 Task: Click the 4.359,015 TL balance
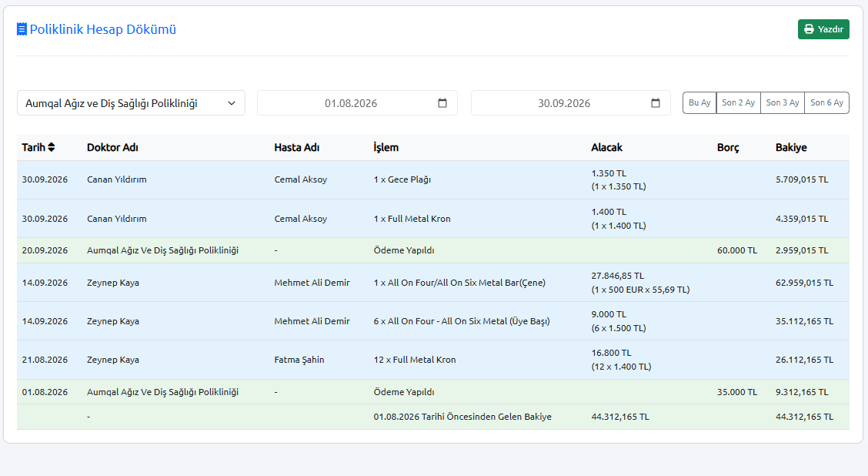tap(802, 219)
